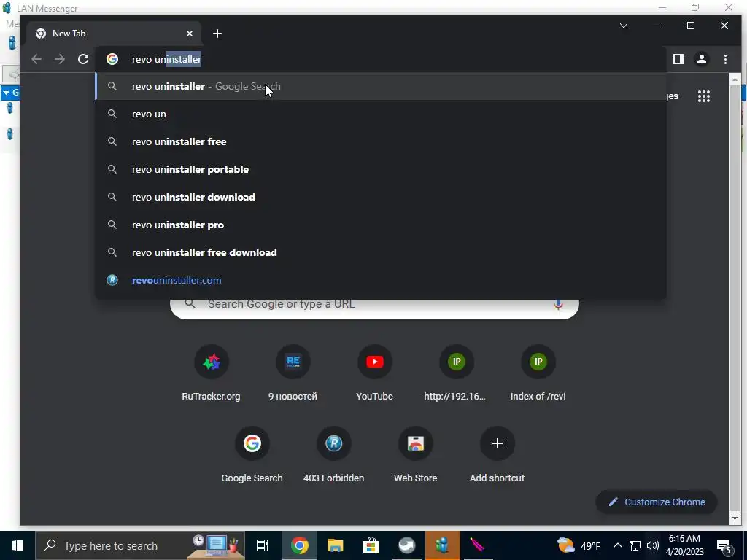Open the Chrome profile avatar icon
The image size is (747, 560).
[702, 59]
